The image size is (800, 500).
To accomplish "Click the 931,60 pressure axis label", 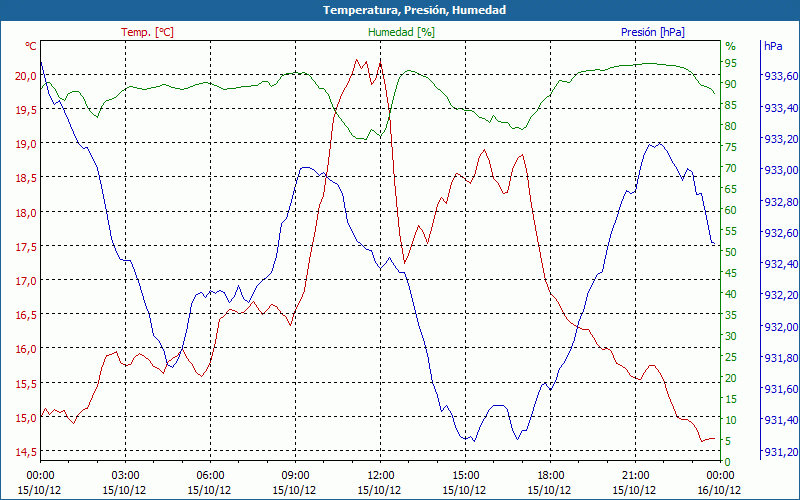I will (x=781, y=389).
